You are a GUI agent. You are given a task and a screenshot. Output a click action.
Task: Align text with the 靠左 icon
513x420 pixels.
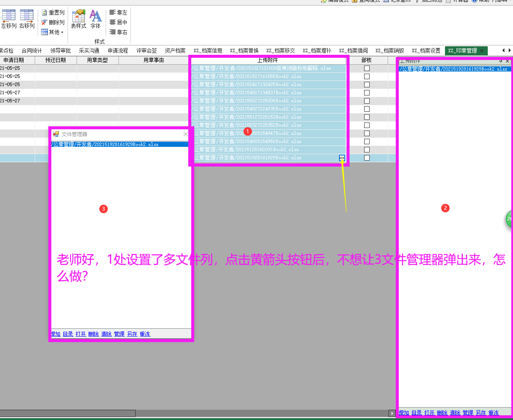113,12
